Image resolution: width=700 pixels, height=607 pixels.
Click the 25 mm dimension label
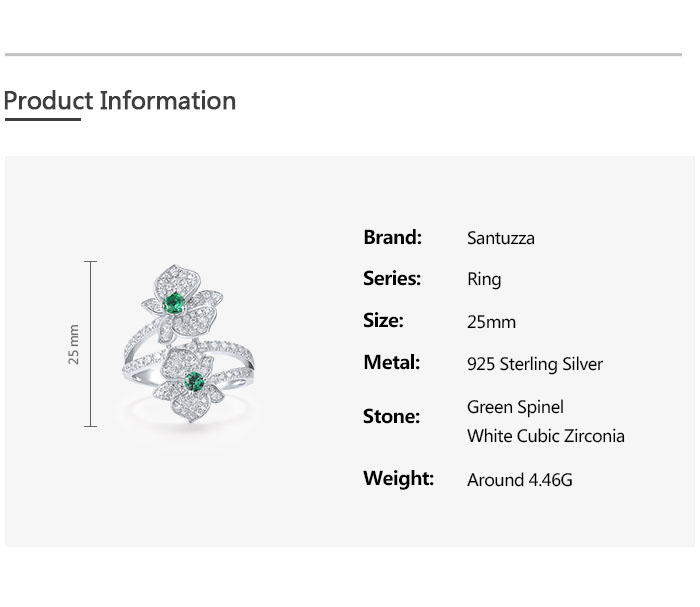[x=73, y=344]
